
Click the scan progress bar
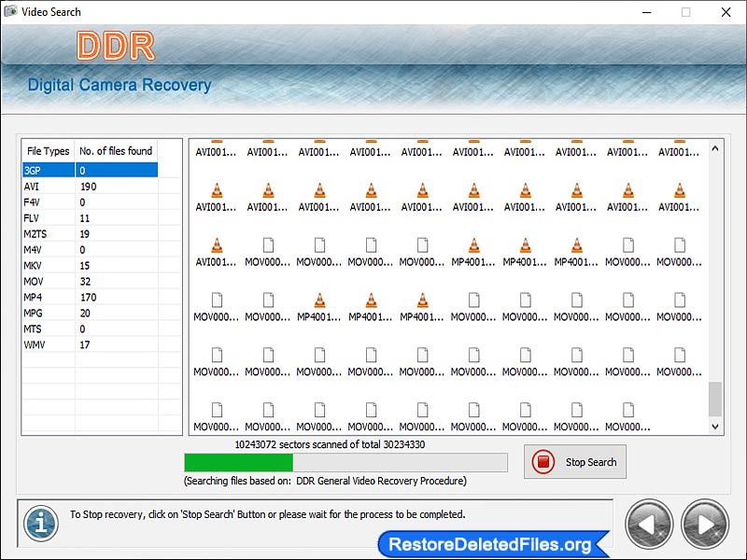[345, 462]
